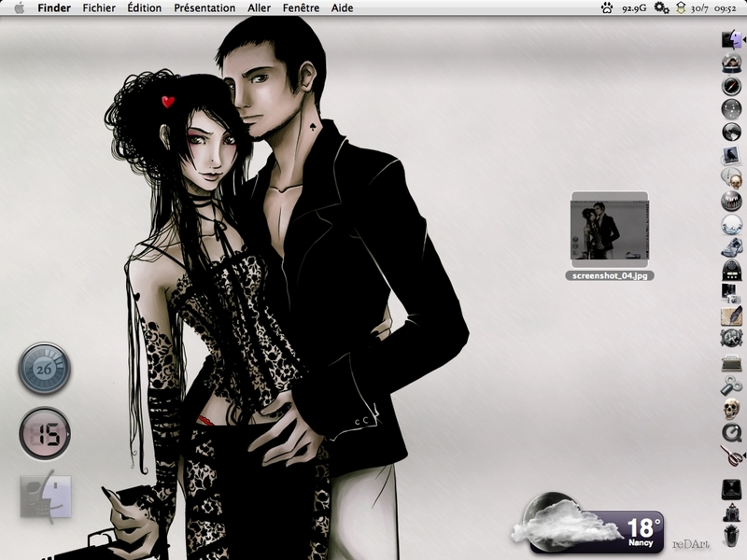Open the Édition menu
This screenshot has height=560, width=747.
click(145, 8)
